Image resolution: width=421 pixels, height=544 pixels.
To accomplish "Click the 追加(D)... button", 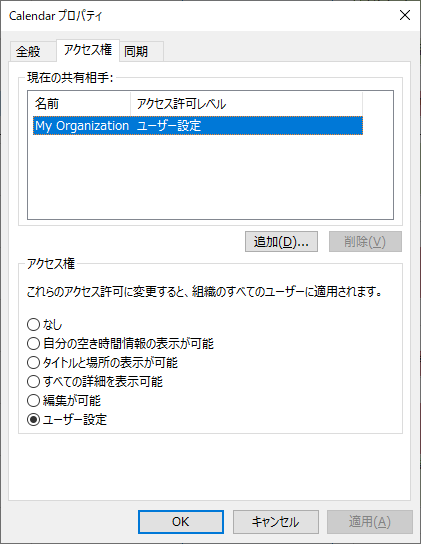I will 281,241.
